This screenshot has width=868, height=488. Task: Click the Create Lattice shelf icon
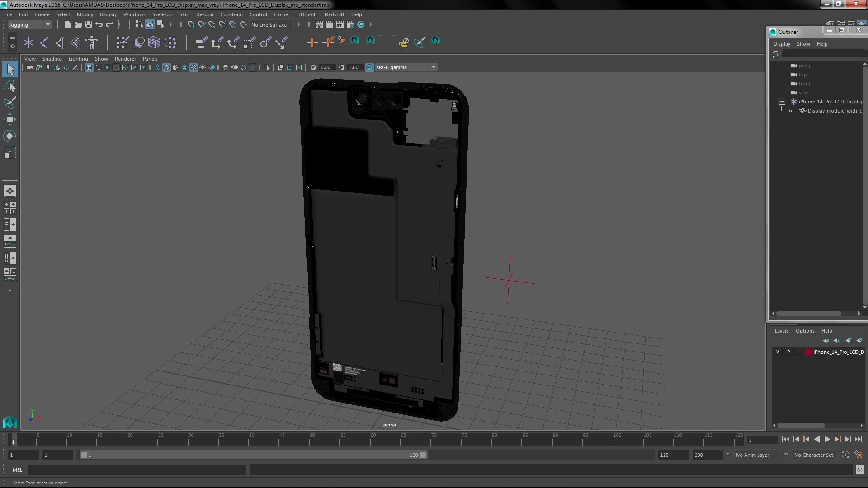[154, 43]
